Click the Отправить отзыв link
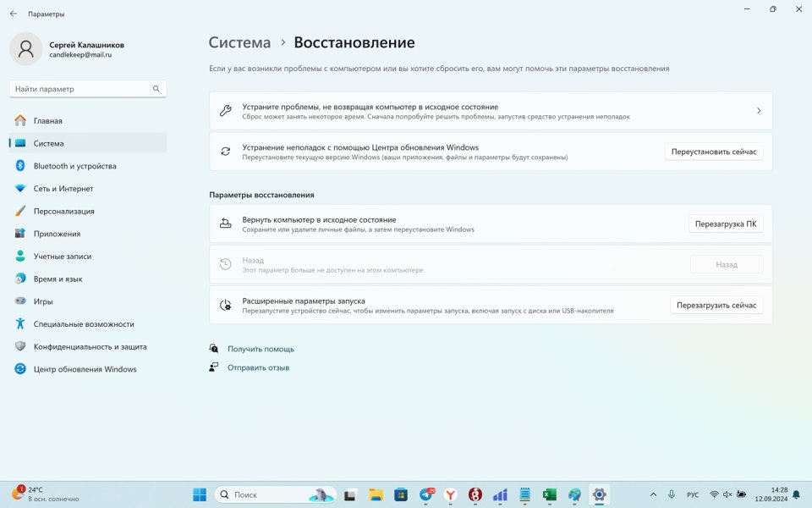Screen dimensions: 812x508 [x=258, y=367]
